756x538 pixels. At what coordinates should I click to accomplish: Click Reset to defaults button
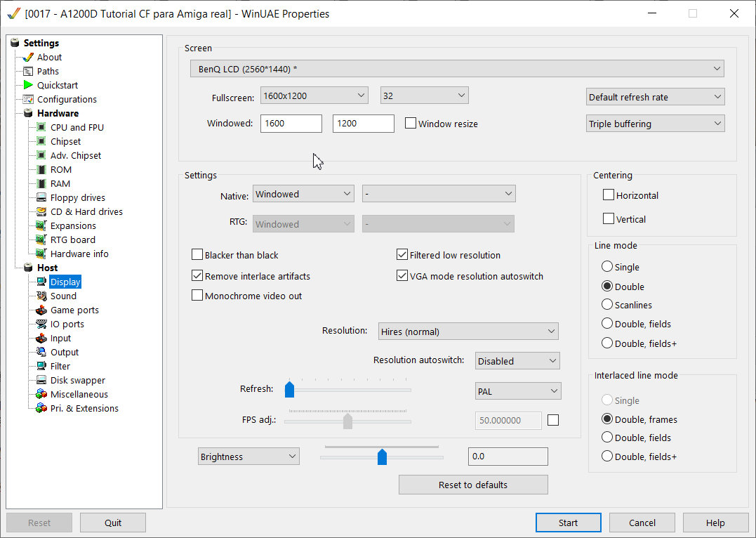[473, 485]
